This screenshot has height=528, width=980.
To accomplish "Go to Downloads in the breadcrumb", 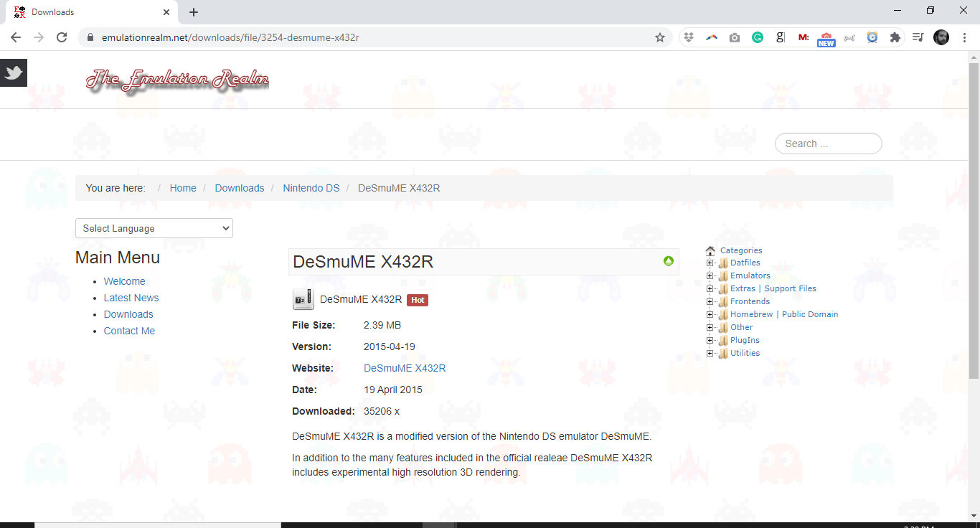I will click(x=240, y=188).
